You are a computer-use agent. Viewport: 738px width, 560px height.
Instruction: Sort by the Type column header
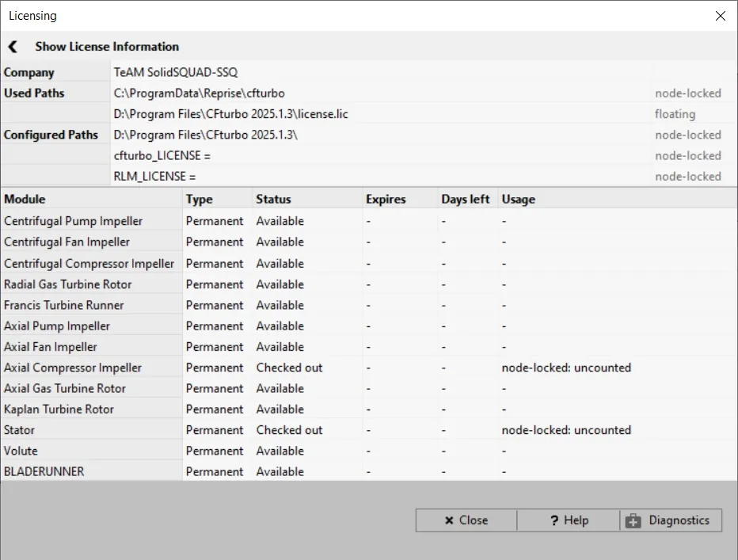click(x=218, y=200)
